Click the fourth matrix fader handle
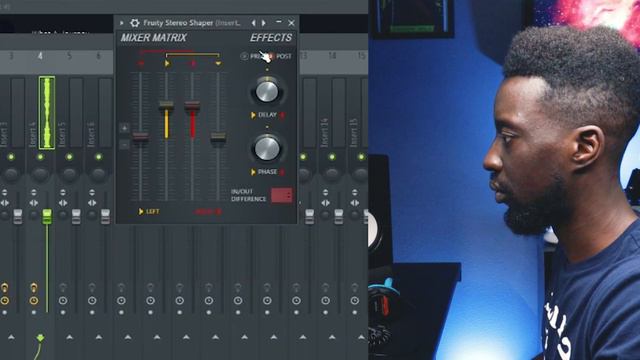 (x=218, y=138)
